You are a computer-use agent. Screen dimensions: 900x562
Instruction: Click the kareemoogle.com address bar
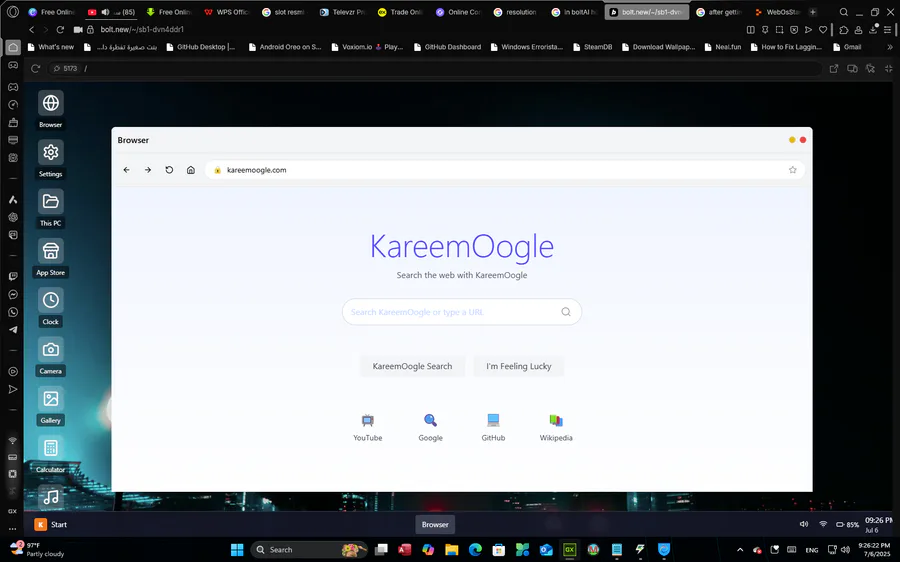click(504, 170)
